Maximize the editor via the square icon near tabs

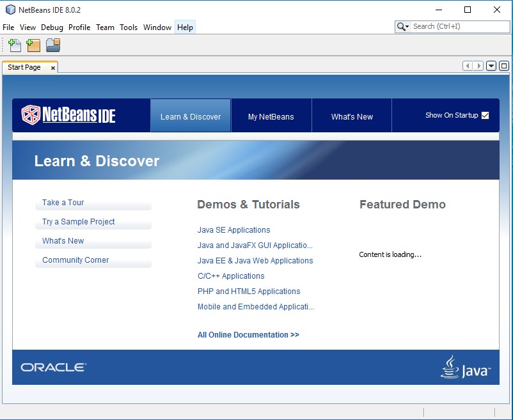[x=503, y=65]
